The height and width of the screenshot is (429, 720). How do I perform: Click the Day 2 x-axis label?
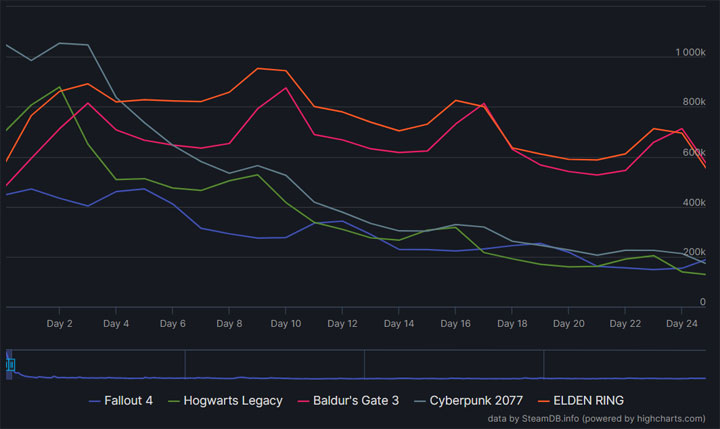(x=59, y=324)
